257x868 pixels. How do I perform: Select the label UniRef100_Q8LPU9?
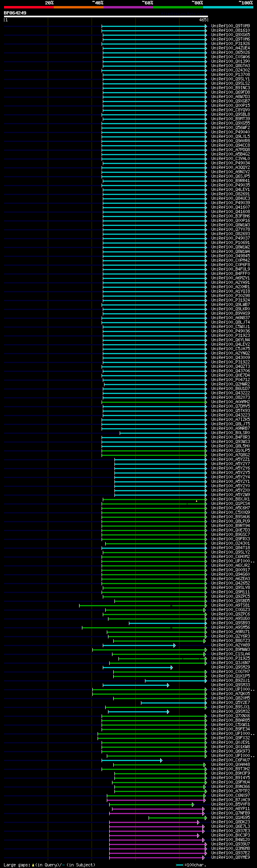(230, 521)
